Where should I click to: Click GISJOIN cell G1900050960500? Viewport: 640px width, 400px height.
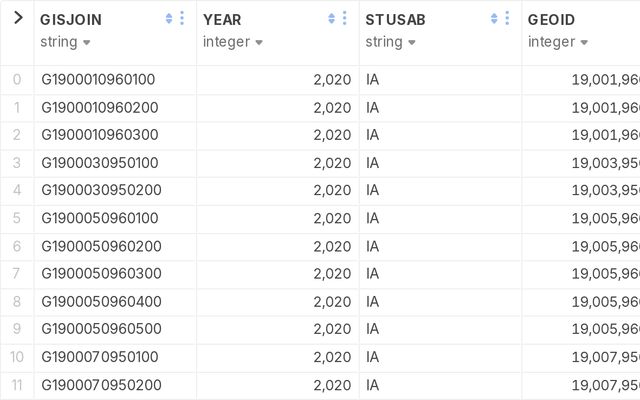click(98, 329)
